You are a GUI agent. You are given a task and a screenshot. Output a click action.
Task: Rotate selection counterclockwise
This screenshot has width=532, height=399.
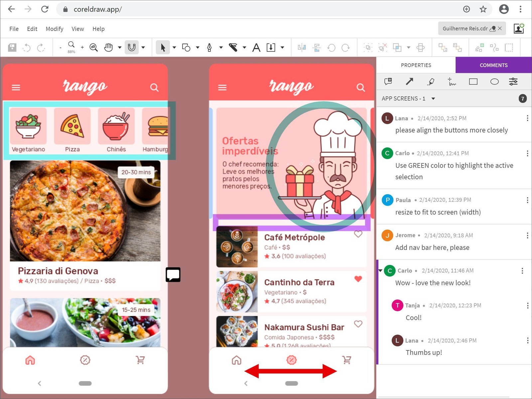tap(331, 48)
